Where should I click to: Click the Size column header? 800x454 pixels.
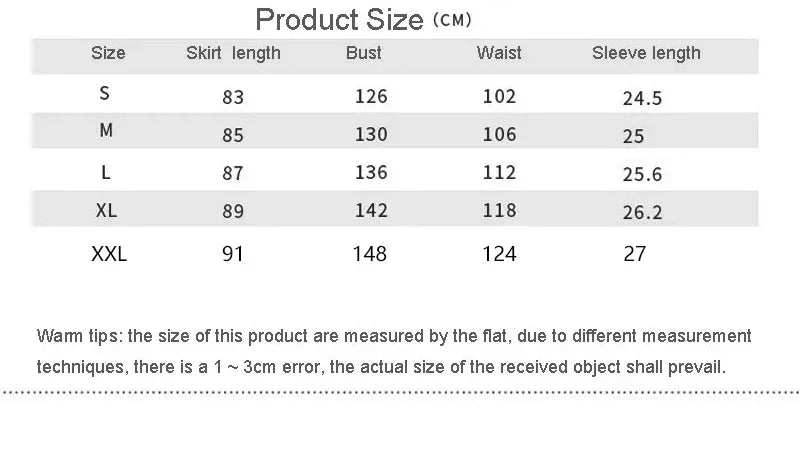click(108, 54)
